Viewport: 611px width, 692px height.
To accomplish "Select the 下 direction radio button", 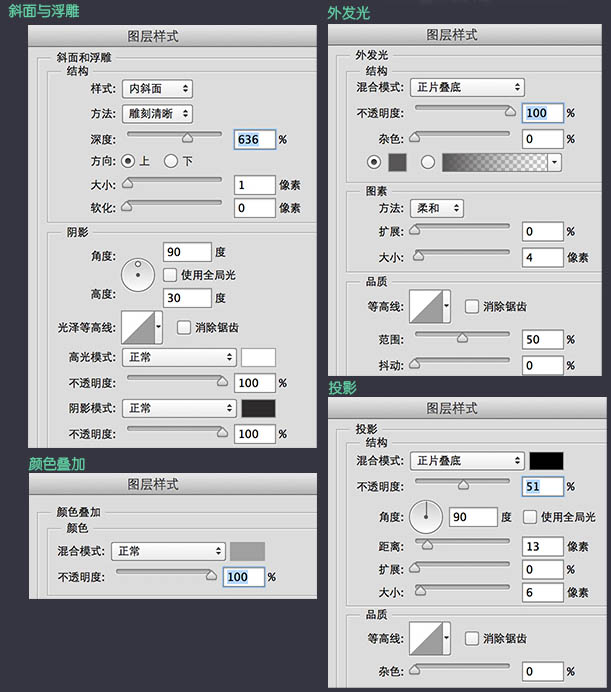I will point(171,161).
